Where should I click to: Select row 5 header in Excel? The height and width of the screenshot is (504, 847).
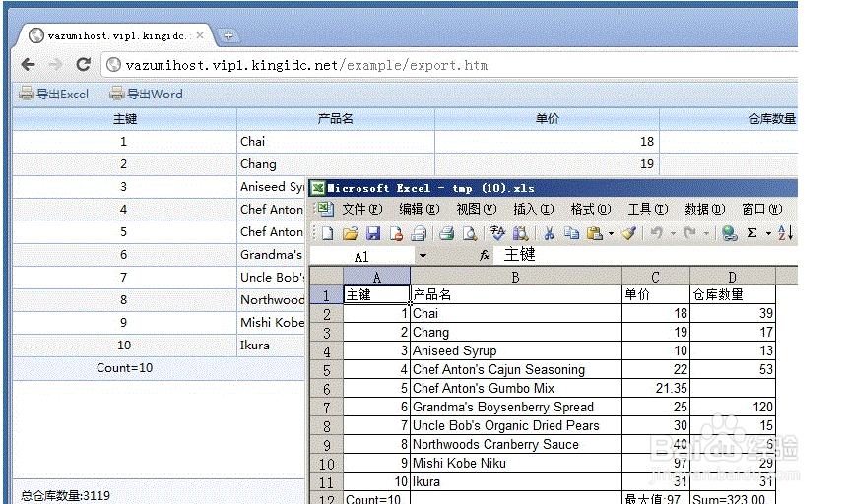tap(327, 370)
